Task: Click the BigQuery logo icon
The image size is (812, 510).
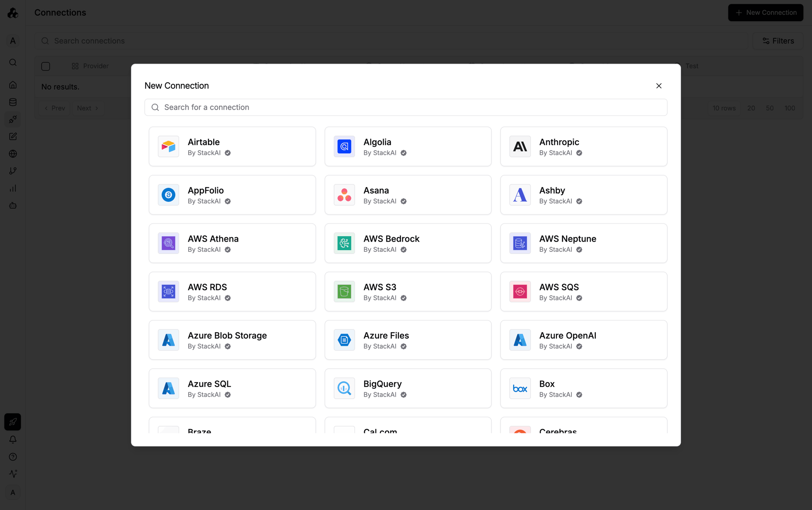Action: [x=344, y=388]
